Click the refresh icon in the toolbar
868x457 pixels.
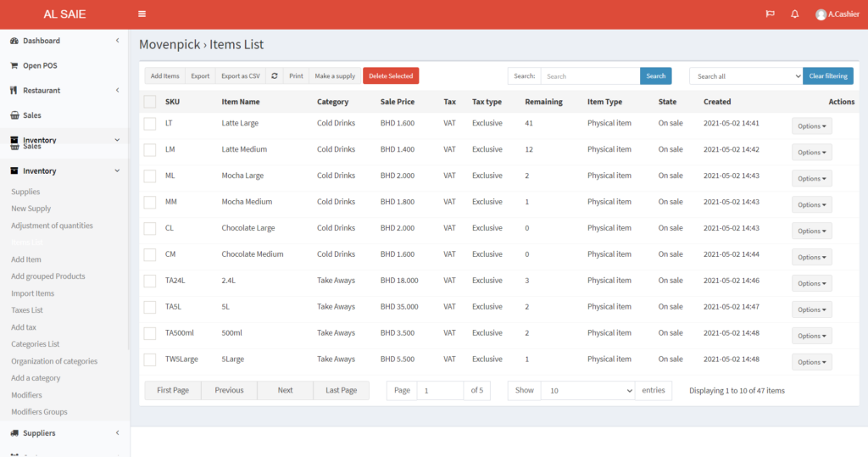pyautogui.click(x=275, y=76)
